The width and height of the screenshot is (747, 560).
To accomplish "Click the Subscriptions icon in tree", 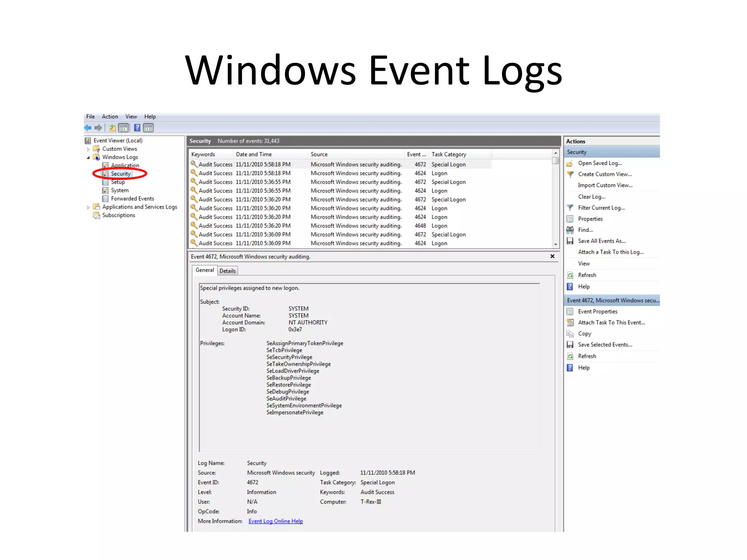I will pyautogui.click(x=97, y=215).
